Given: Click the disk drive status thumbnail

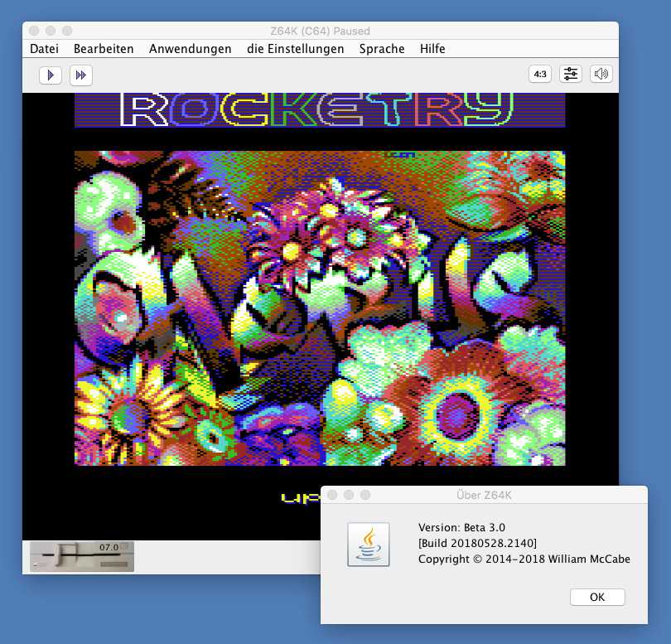Looking at the screenshot, I should [x=82, y=557].
